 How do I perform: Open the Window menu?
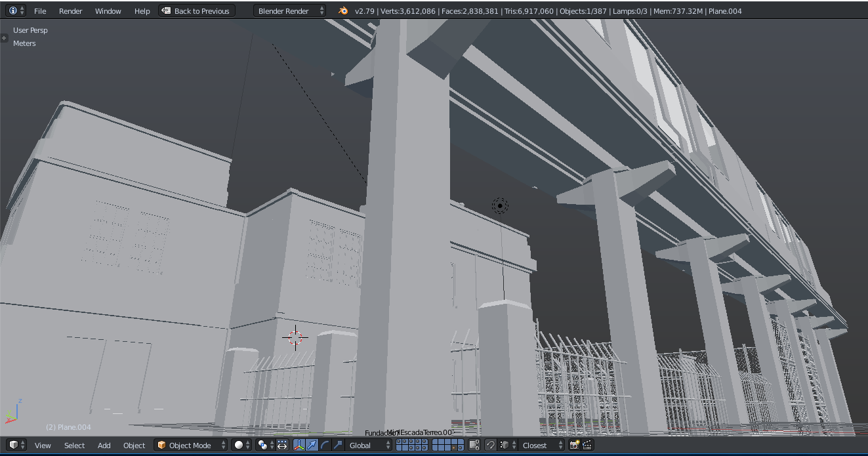point(108,11)
